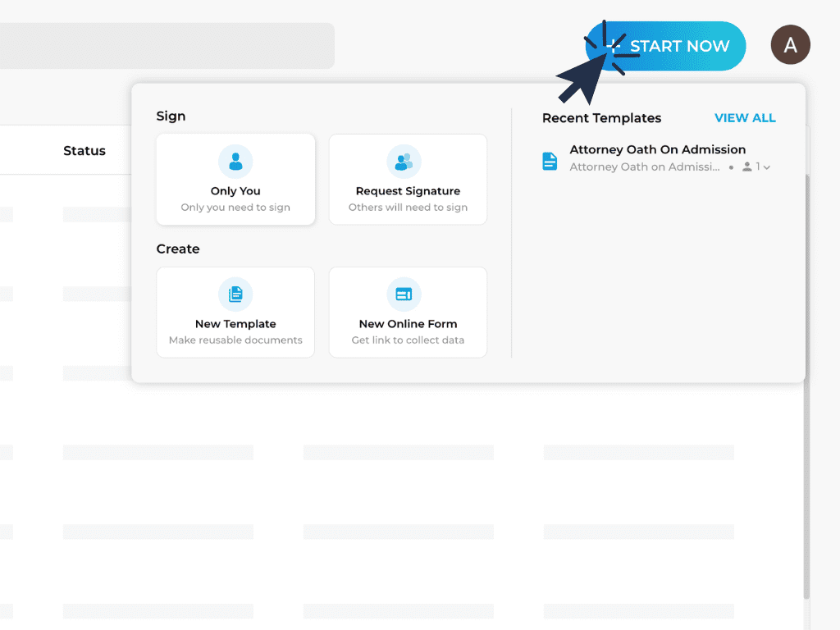Click the START NOW button
The image size is (840, 630).
click(x=665, y=46)
